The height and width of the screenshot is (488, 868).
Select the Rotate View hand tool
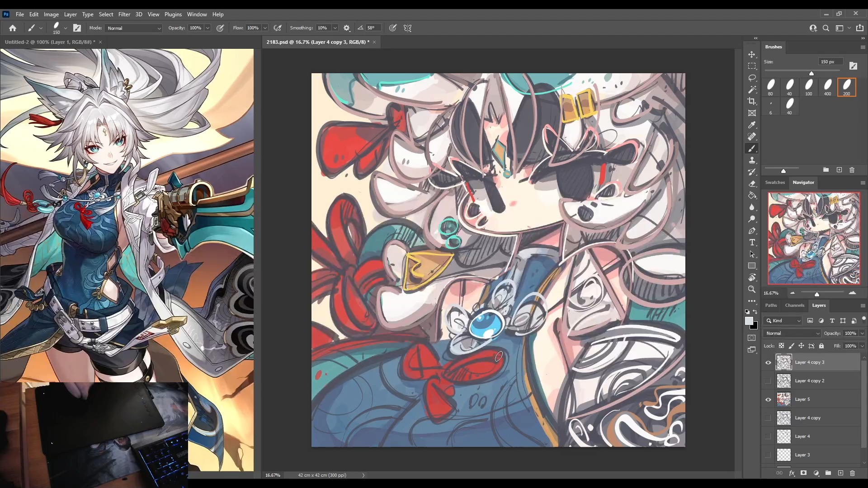click(752, 277)
